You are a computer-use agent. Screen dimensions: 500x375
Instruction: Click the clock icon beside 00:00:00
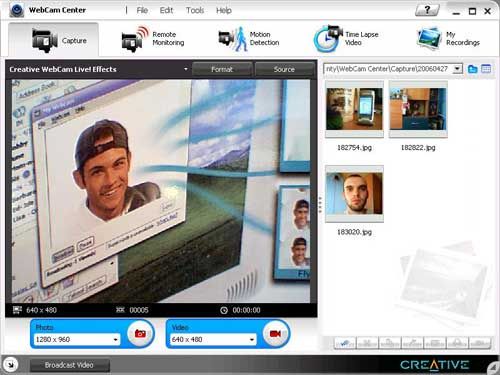point(224,310)
